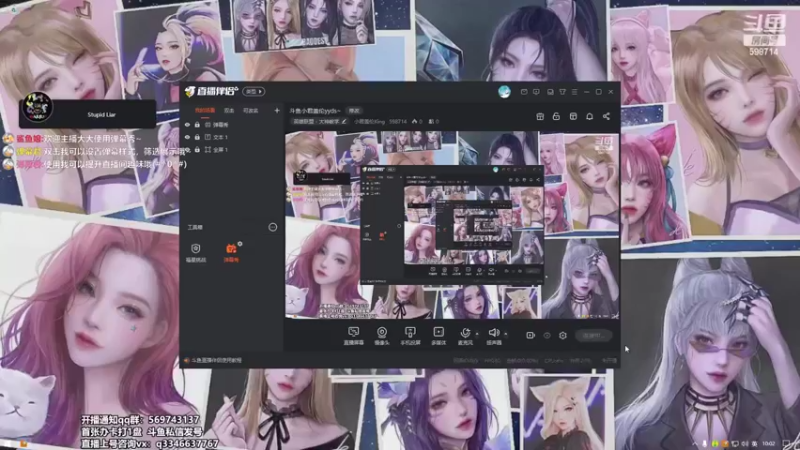The height and width of the screenshot is (450, 800).
Task: Select the 弹幕秀 source row
Action: click(x=232, y=124)
